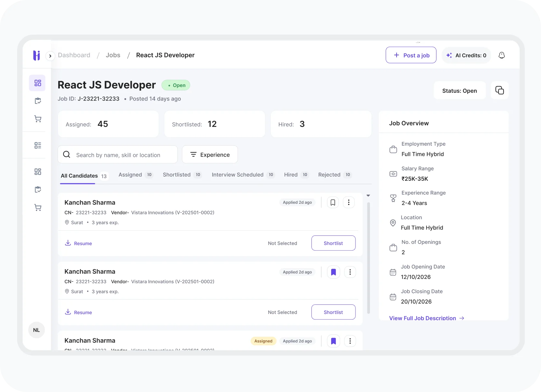Open the Status: Open dropdown
Image resolution: width=541 pixels, height=392 pixels.
tap(459, 91)
